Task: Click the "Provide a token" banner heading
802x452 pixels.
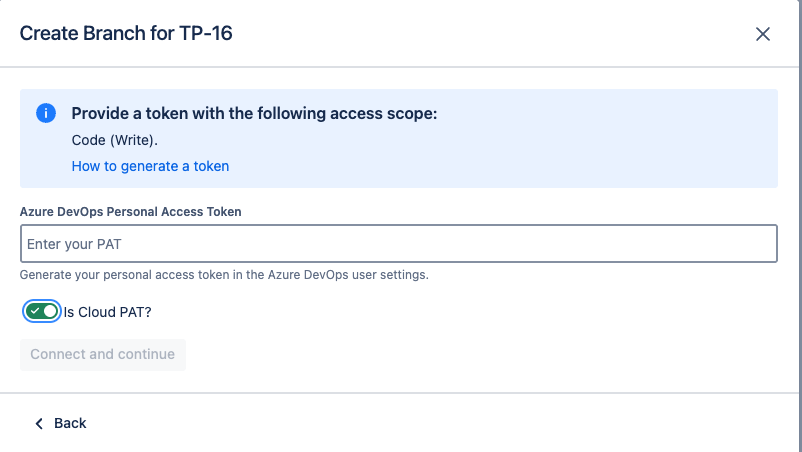Action: click(x=254, y=114)
